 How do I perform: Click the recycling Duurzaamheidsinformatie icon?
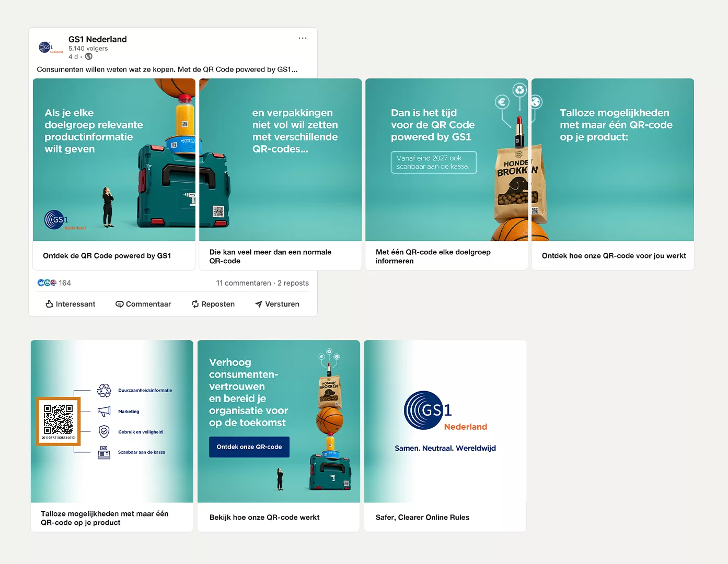105,390
